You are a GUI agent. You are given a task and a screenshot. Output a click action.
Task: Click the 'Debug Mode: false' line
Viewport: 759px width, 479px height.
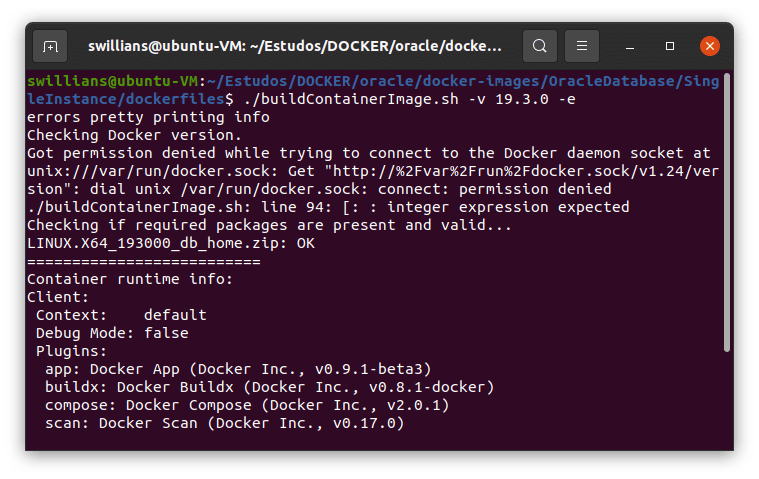[112, 333]
